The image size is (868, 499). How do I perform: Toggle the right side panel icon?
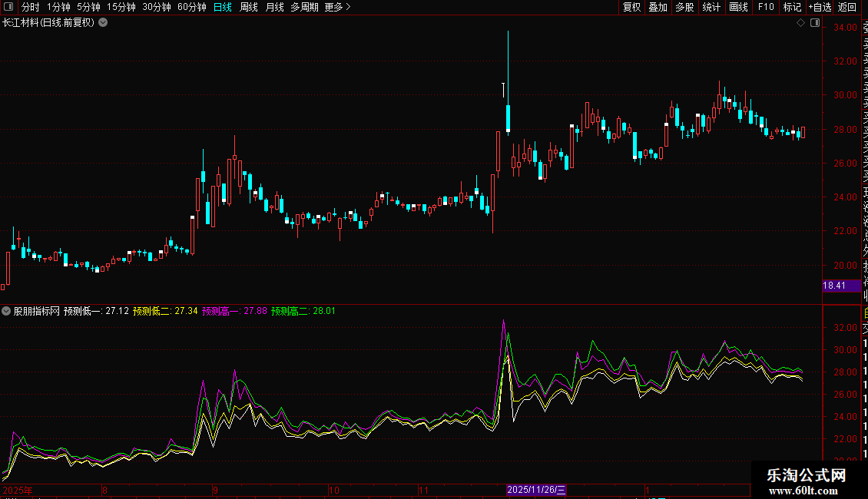point(815,23)
